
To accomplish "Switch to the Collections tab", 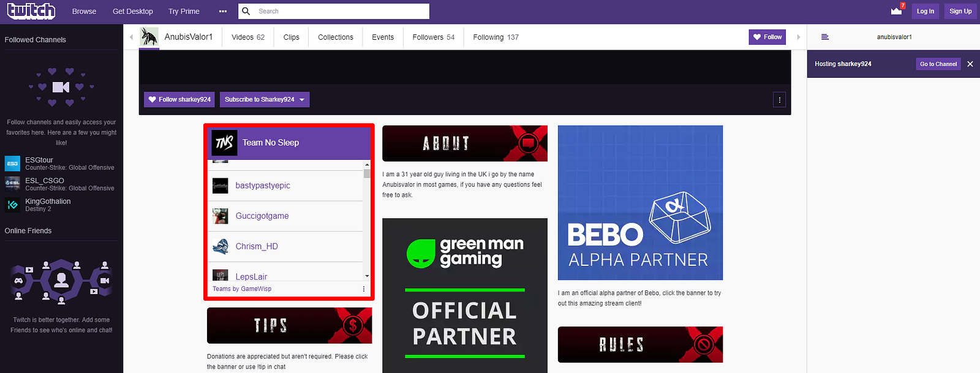I will 336,37.
